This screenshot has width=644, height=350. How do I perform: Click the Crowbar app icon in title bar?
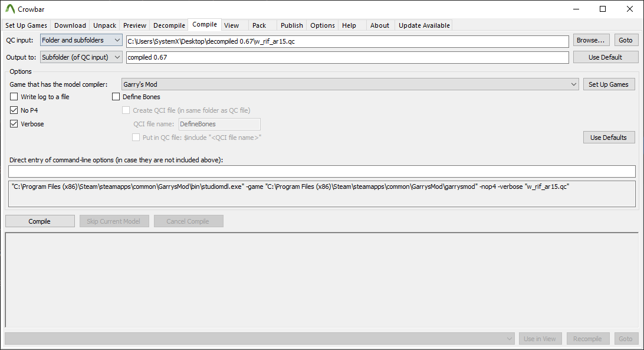10,9
